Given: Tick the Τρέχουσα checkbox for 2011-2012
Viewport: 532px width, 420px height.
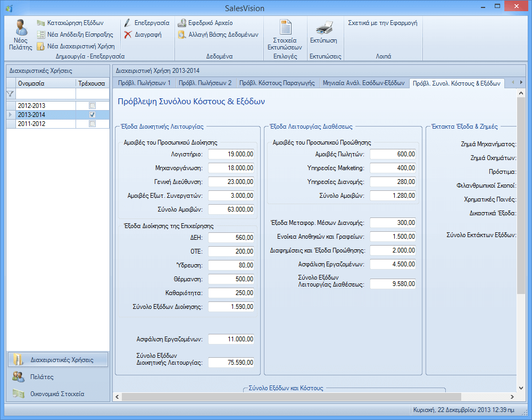Looking at the screenshot, I should 93,123.
